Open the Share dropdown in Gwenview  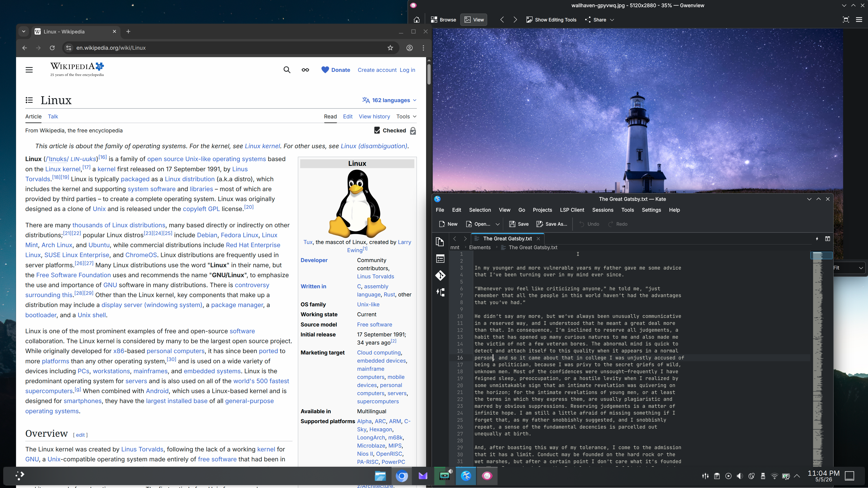600,20
